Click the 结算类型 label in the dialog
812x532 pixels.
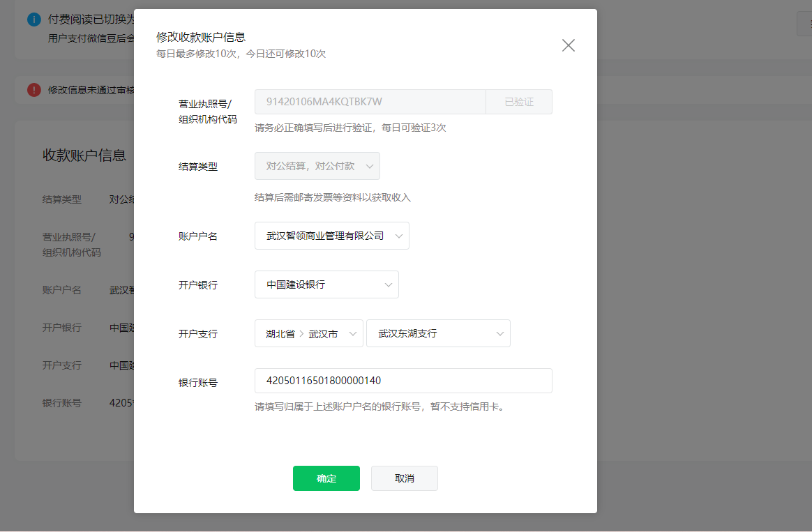pyautogui.click(x=198, y=167)
